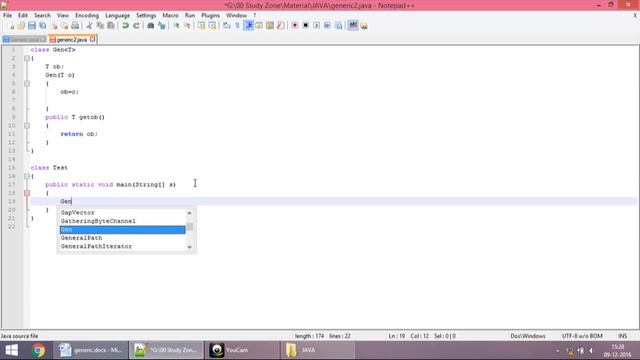Click UTF-8 w/o BOM encoding status
Screen dimensions: 640x360
(582, 336)
